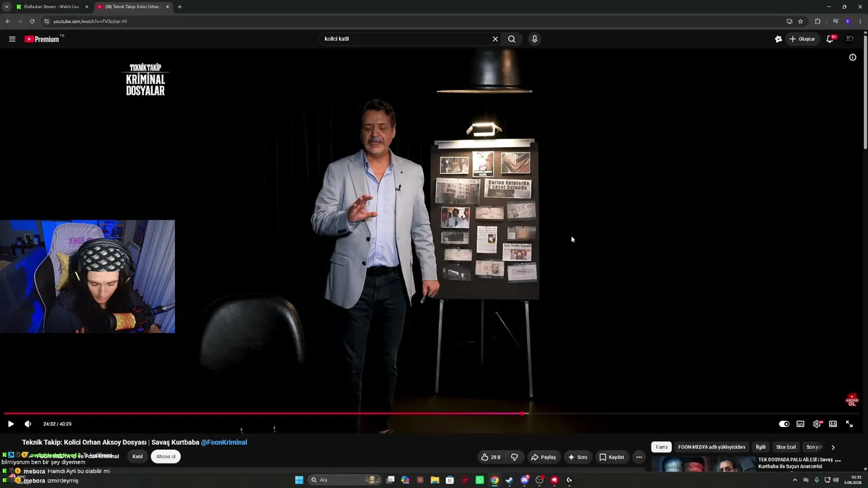Save video with Kaydet button
This screenshot has width=868, height=488.
tap(612, 457)
